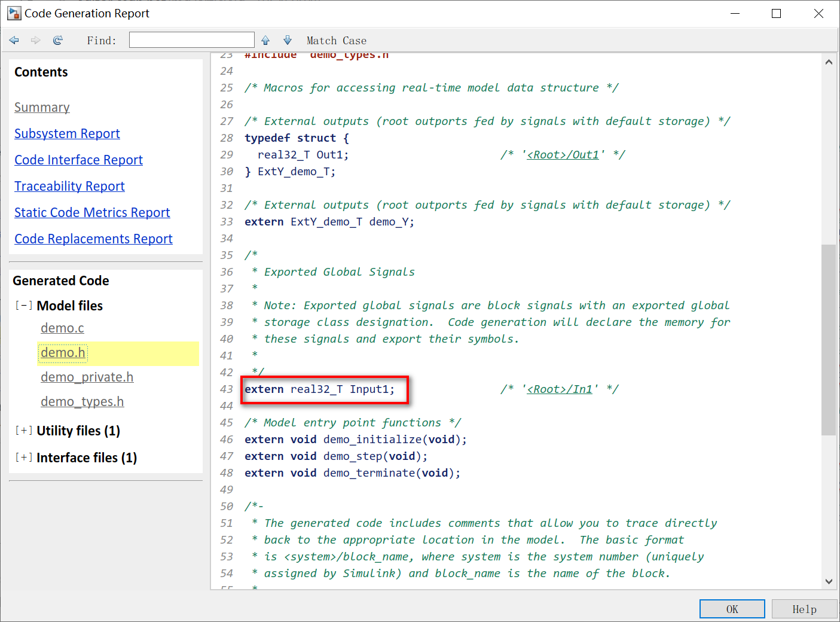Refresh the report with the reload icon
This screenshot has height=622, width=840.
58,40
